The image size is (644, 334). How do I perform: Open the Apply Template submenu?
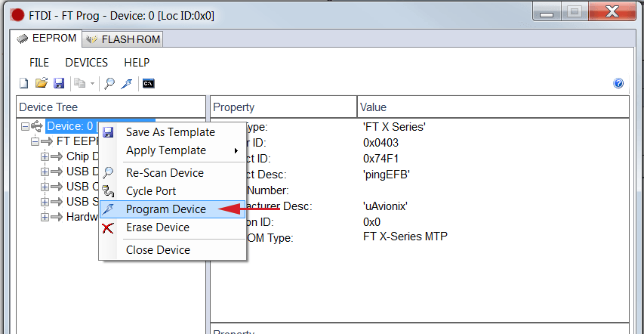[x=172, y=150]
